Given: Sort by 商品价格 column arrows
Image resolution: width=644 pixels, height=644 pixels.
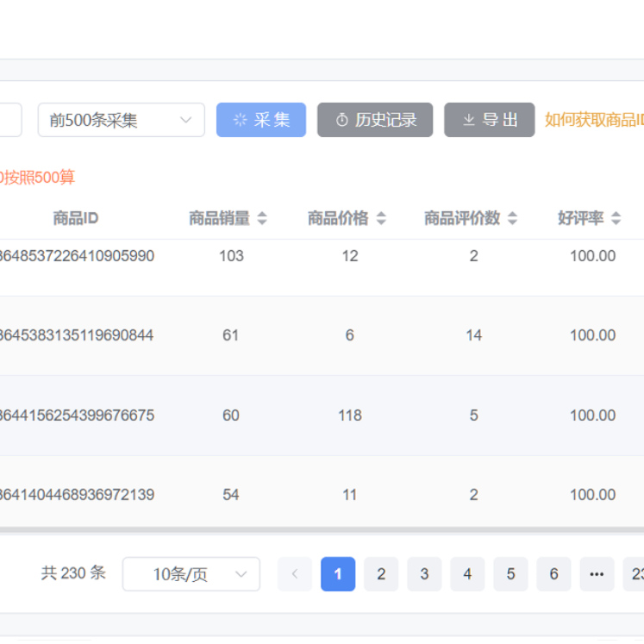Looking at the screenshot, I should point(381,217).
